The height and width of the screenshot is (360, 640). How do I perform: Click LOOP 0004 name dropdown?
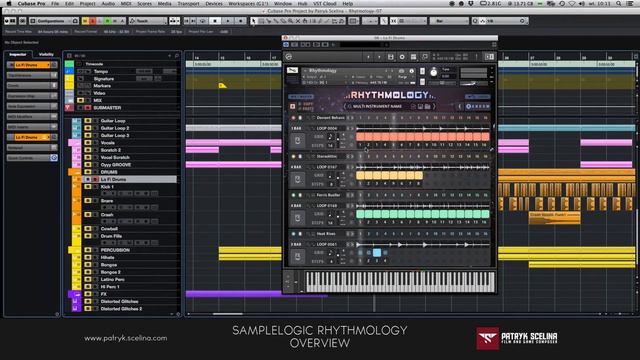tap(327, 128)
